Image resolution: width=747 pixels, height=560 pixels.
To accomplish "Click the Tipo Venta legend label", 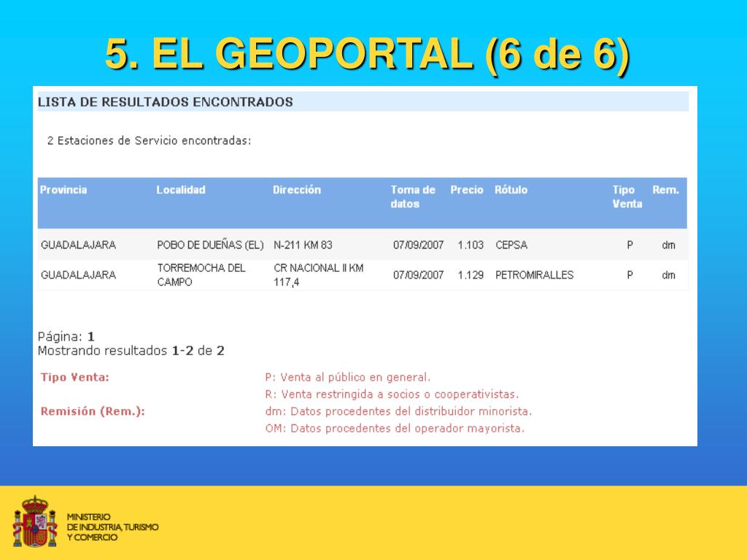I will [75, 377].
